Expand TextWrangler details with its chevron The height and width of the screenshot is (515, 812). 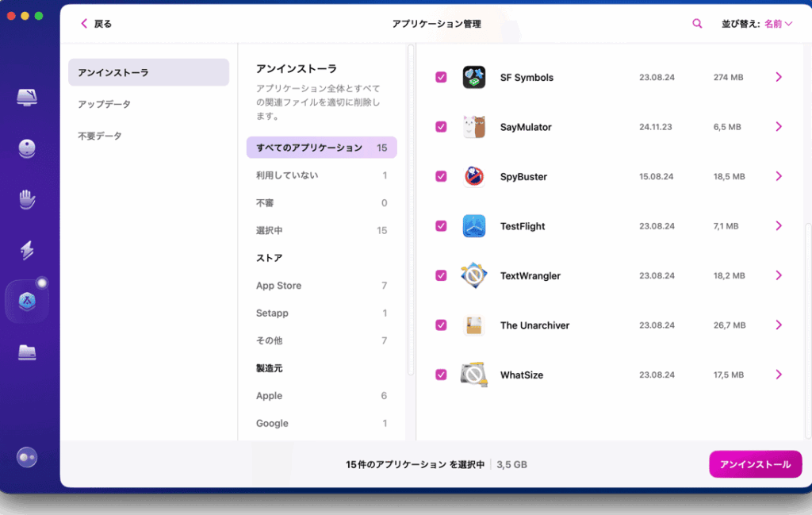click(x=779, y=275)
